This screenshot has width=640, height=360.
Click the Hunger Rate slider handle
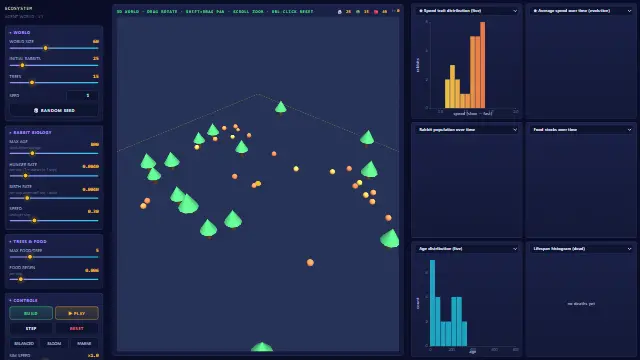click(x=25, y=176)
